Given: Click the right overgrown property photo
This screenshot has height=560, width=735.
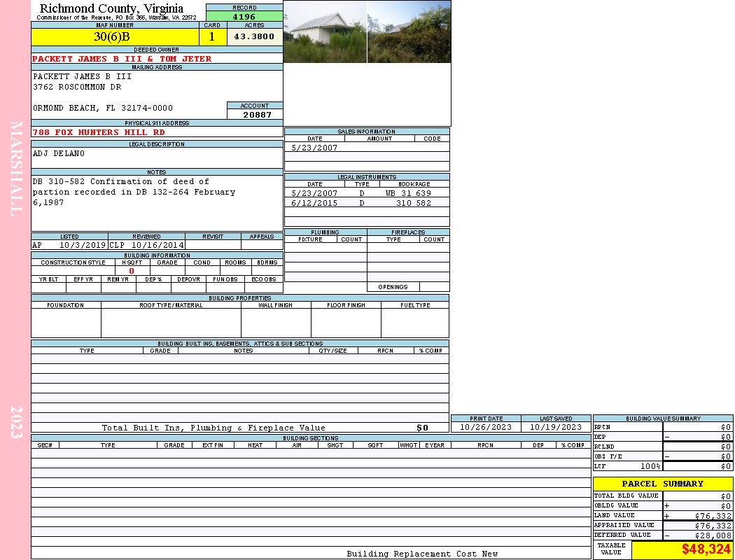Looking at the screenshot, I should pyautogui.click(x=409, y=31).
